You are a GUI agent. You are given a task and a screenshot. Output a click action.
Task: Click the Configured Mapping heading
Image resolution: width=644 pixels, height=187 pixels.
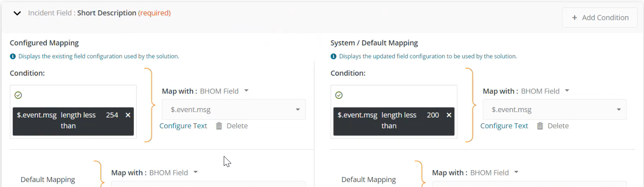point(44,43)
